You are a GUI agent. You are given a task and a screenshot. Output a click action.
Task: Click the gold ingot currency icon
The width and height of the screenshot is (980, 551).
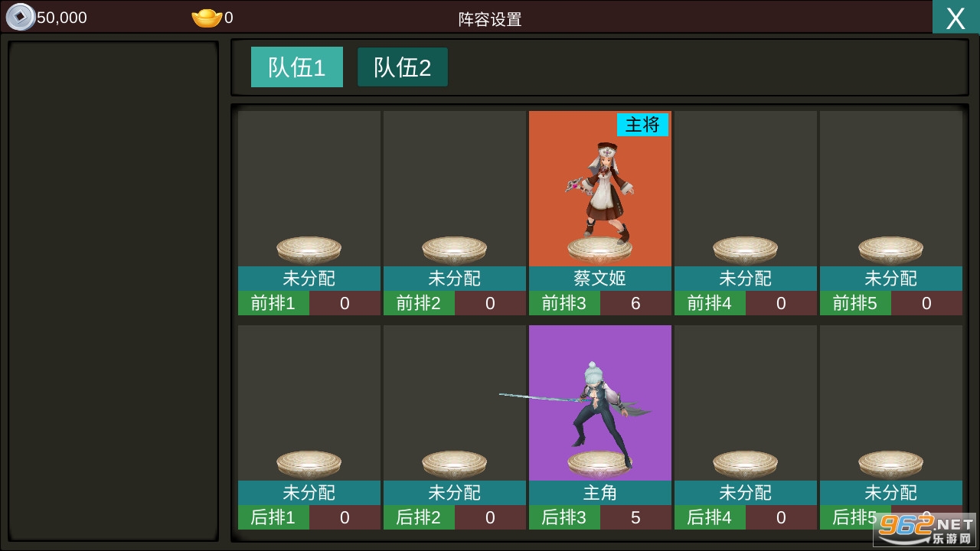[x=207, y=18]
